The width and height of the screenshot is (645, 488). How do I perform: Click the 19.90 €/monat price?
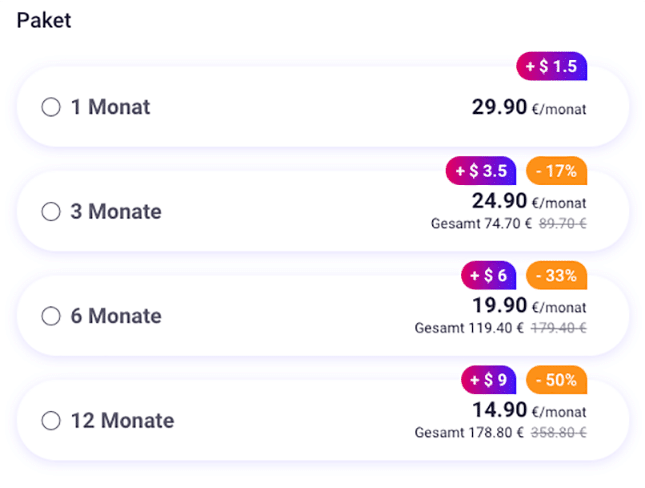pyautogui.click(x=529, y=306)
